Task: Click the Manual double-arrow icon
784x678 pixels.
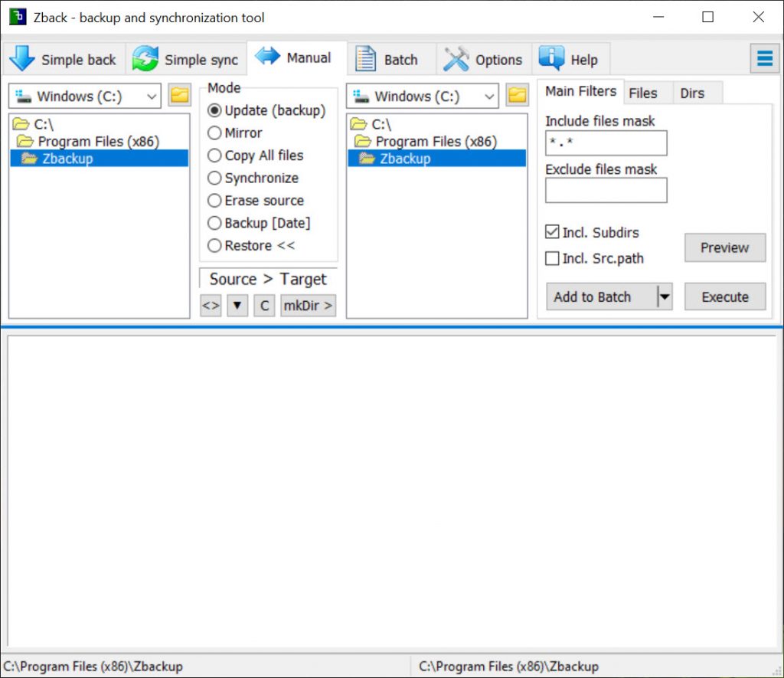Action: pyautogui.click(x=267, y=55)
